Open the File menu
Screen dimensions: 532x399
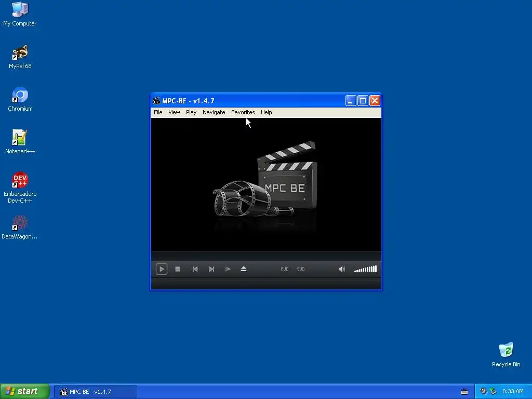(x=158, y=112)
